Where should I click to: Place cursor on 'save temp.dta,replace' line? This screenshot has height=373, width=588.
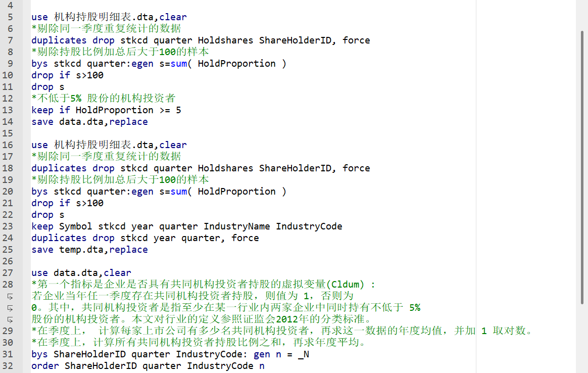coord(89,250)
